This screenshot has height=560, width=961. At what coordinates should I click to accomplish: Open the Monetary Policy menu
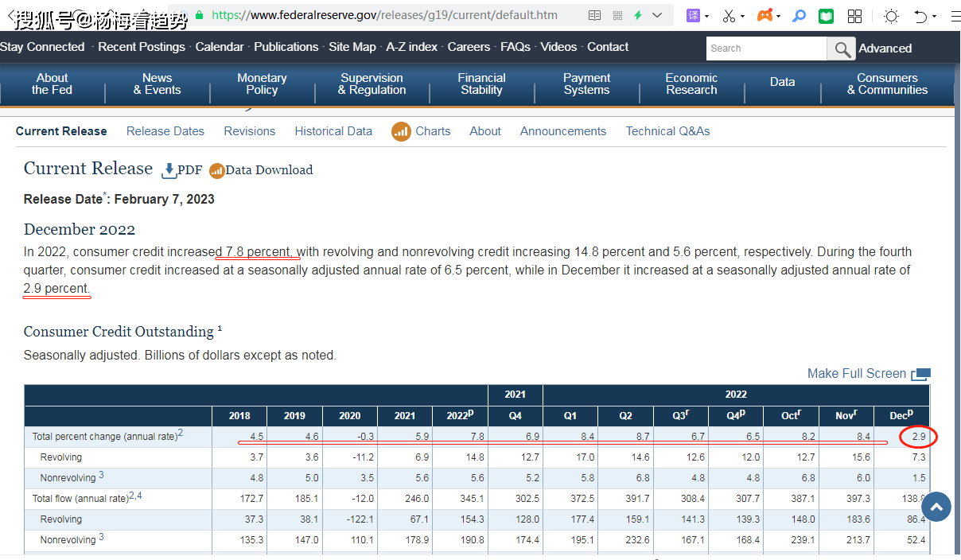coord(262,84)
